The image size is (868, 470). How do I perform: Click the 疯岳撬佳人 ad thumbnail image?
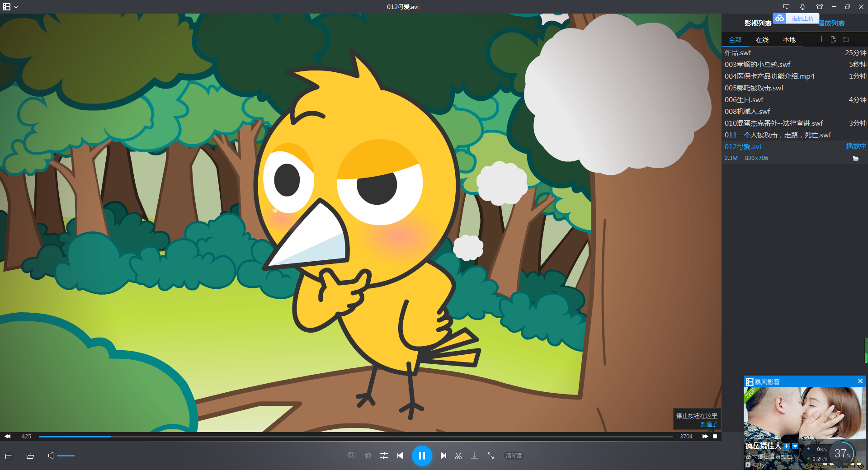[x=805, y=412]
